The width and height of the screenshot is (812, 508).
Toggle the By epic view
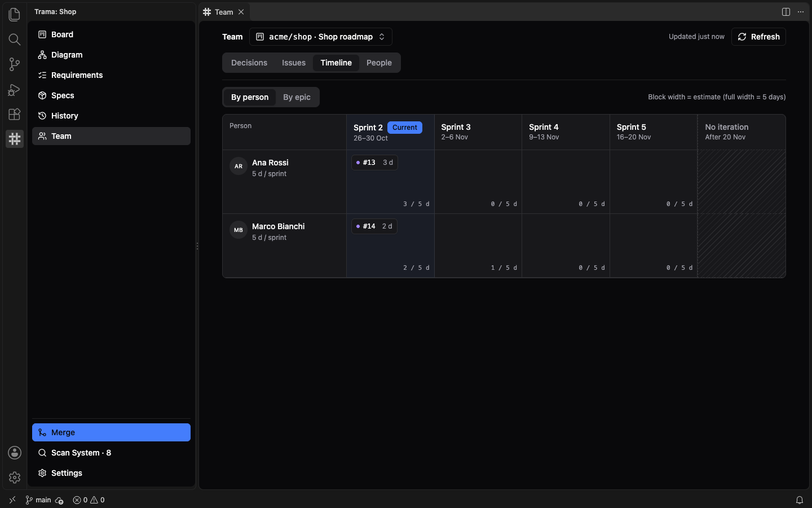(297, 97)
